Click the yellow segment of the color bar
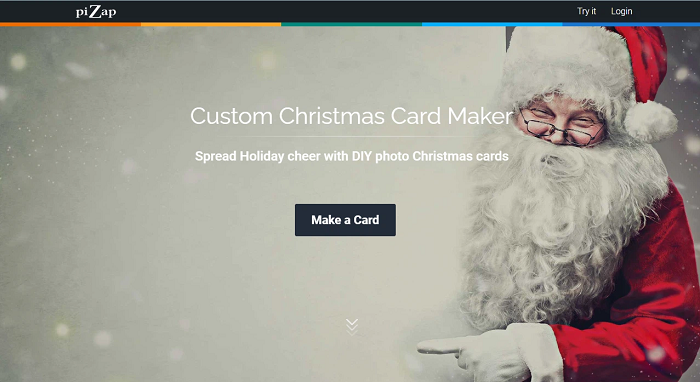Viewport: 700px width, 382px height. point(211,25)
